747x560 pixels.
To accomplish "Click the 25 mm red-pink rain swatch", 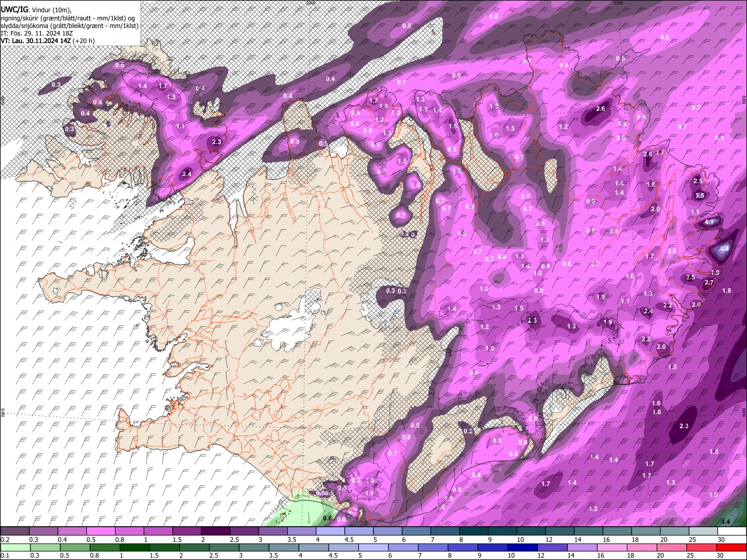I will (x=702, y=547).
